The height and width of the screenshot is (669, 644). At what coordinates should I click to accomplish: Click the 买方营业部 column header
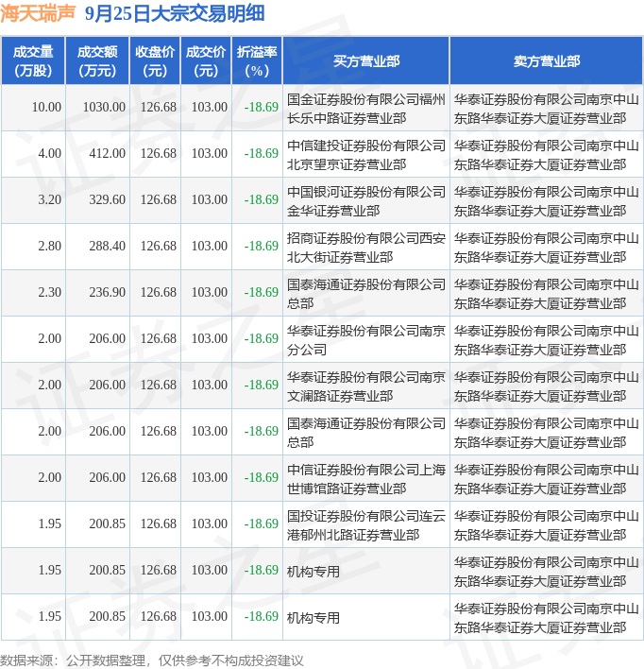coord(366,61)
